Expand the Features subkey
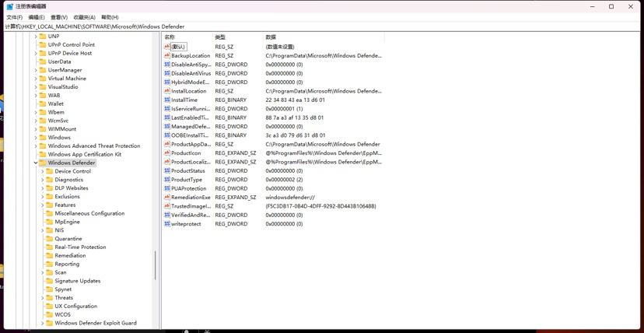Viewport: 644px width, 333px height. click(42, 205)
